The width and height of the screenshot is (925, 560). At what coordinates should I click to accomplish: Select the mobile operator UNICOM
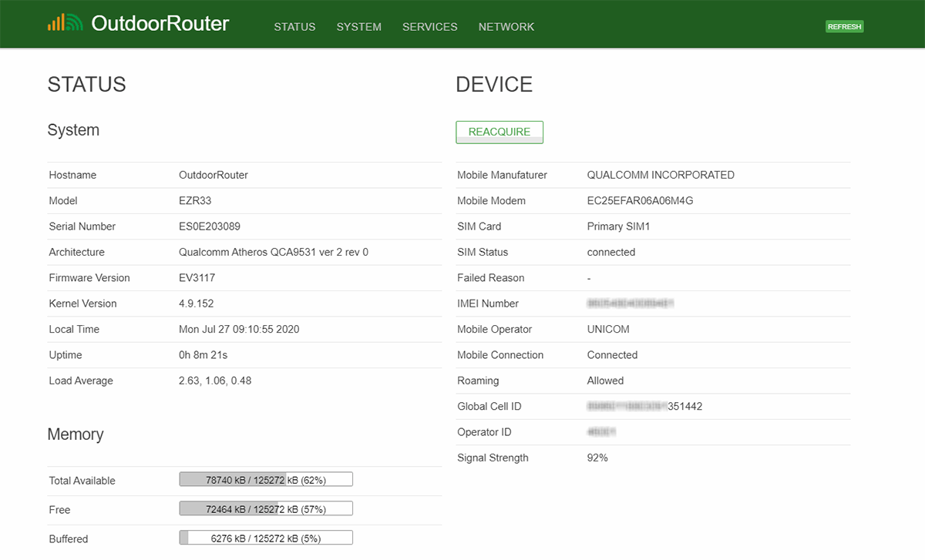pyautogui.click(x=608, y=329)
